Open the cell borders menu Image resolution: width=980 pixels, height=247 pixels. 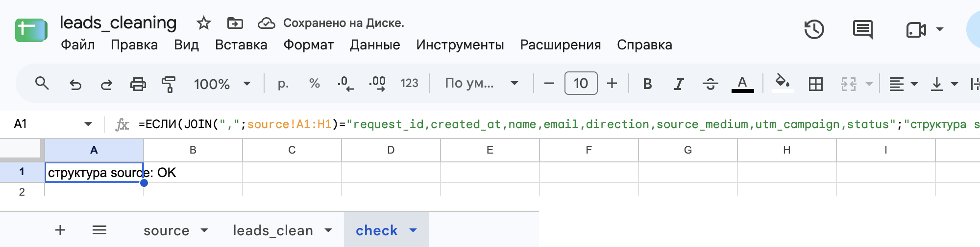[x=816, y=84]
